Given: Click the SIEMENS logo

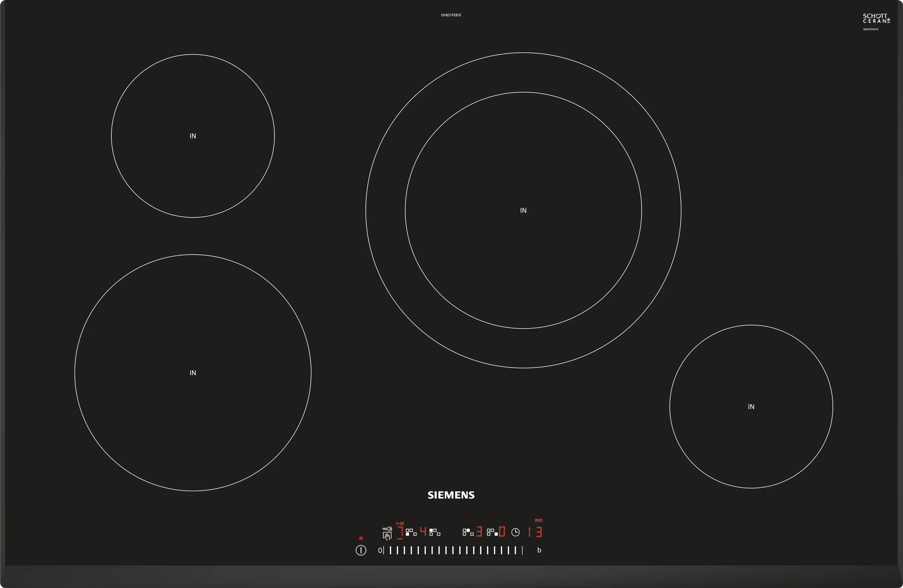Looking at the screenshot, I should [451, 495].
